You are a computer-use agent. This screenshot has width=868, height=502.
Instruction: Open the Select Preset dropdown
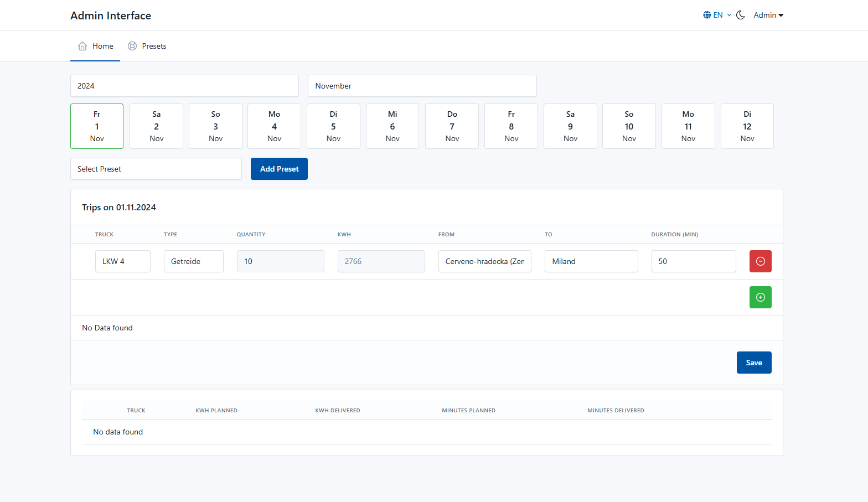pos(156,169)
